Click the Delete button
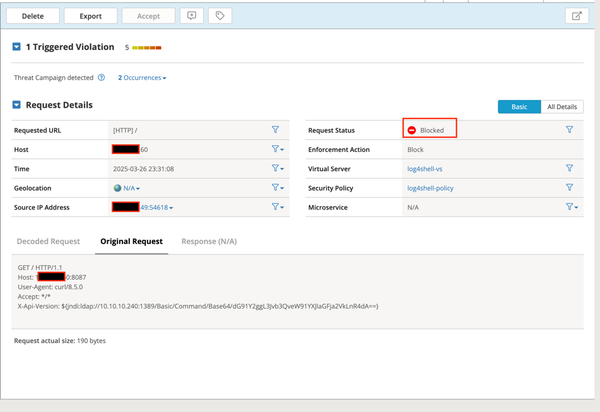This screenshot has width=600, height=412. (x=32, y=16)
